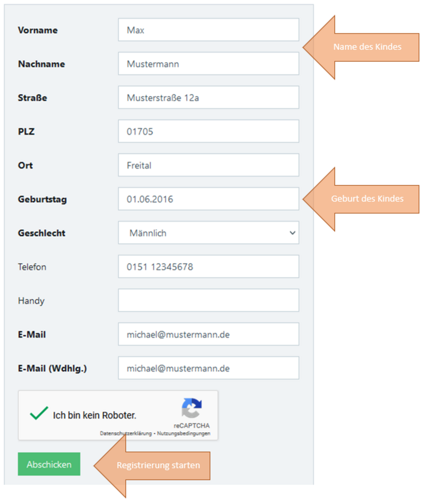Click the empty Handy field
Screen dimensions: 424x504
(x=208, y=300)
